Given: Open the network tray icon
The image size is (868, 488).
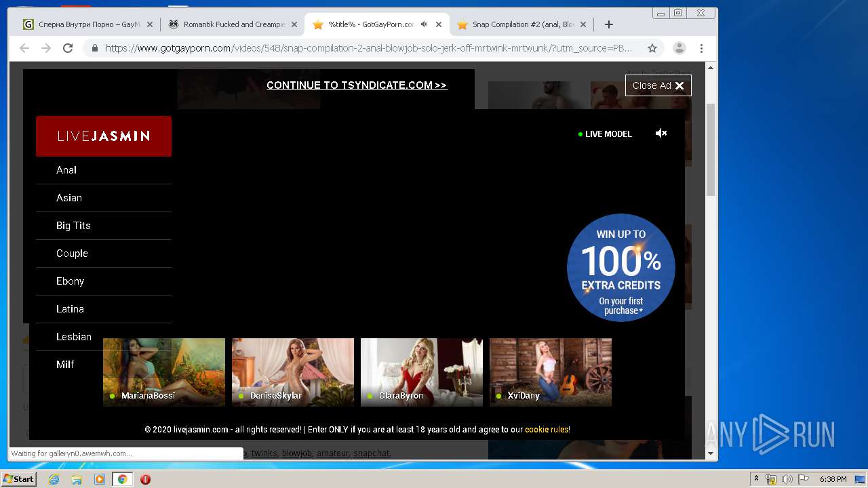Looking at the screenshot, I should (771, 479).
